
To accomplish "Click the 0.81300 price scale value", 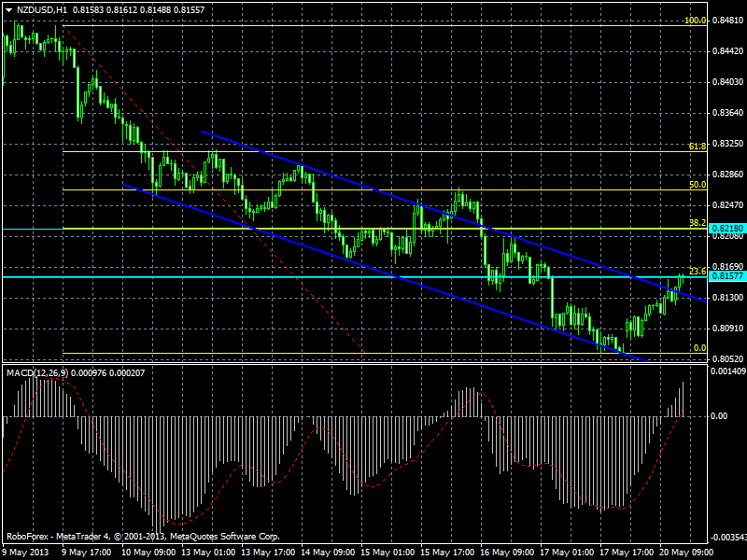I will 728,298.
